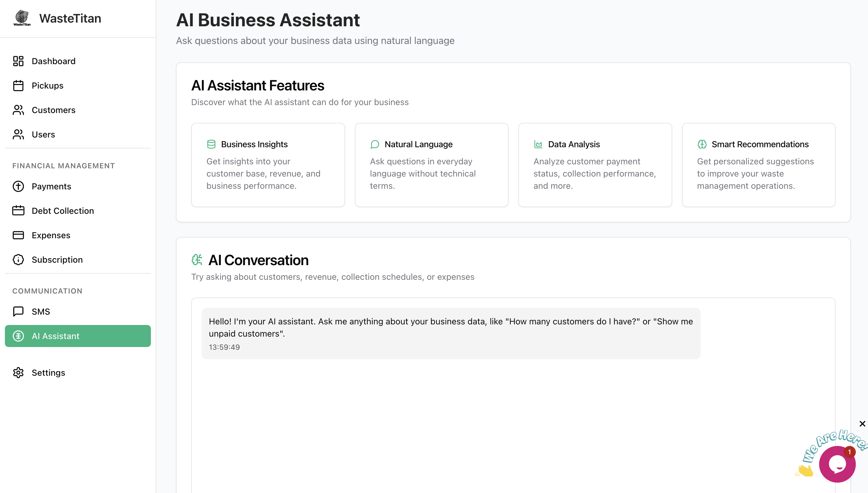Viewport: 868px width, 493px height.
Task: Open the Expenses page
Action: (x=78, y=235)
